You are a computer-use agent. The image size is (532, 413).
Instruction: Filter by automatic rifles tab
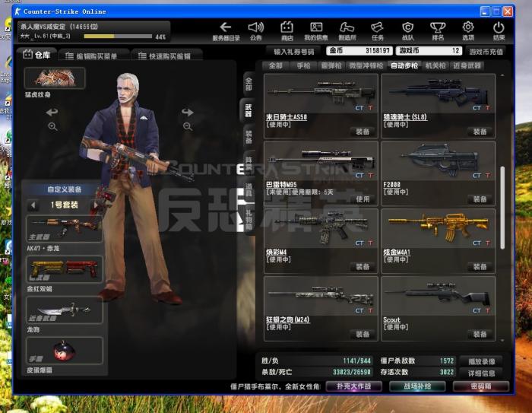(404, 66)
